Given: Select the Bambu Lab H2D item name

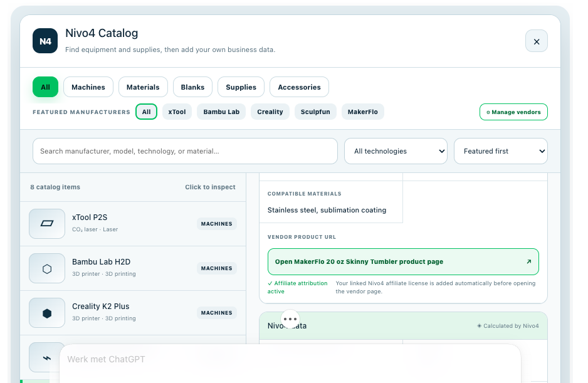Looking at the screenshot, I should coord(102,262).
